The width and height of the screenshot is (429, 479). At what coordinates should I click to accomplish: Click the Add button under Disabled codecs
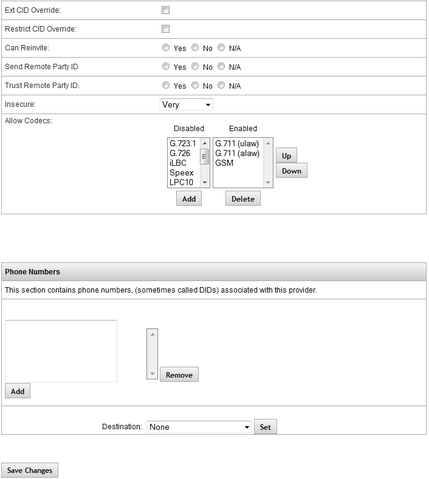[189, 199]
